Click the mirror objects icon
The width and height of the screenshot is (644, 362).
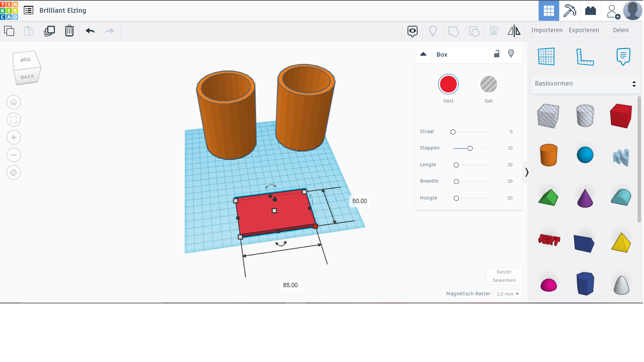514,31
